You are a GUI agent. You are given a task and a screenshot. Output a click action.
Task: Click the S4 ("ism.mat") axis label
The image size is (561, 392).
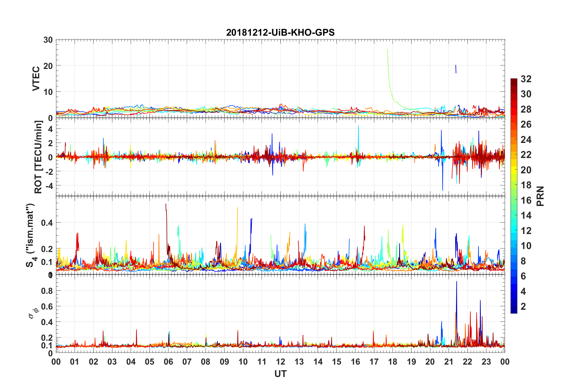coord(31,235)
